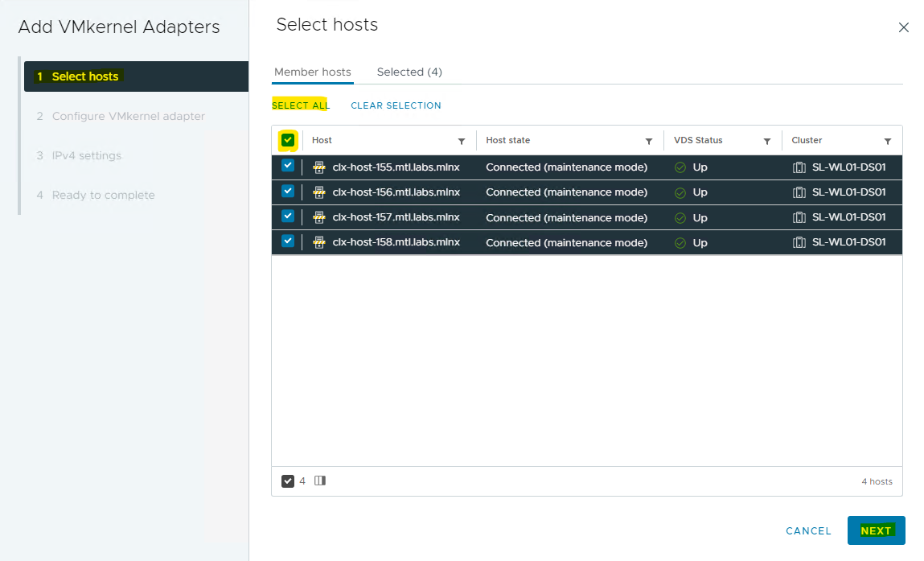Click the cluster icon in clx-host-155 row
Screen dimensions: 924x561
click(799, 167)
